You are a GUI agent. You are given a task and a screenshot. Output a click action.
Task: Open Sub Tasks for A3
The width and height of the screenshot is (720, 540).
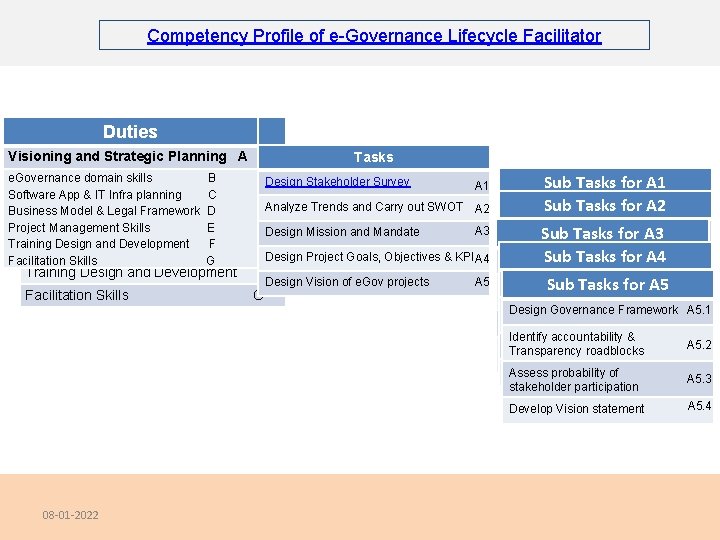click(602, 232)
